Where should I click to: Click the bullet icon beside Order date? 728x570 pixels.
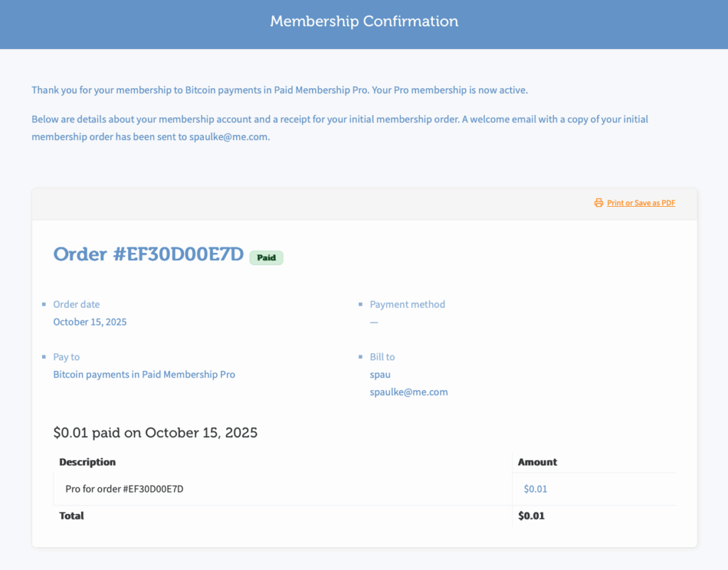(43, 304)
